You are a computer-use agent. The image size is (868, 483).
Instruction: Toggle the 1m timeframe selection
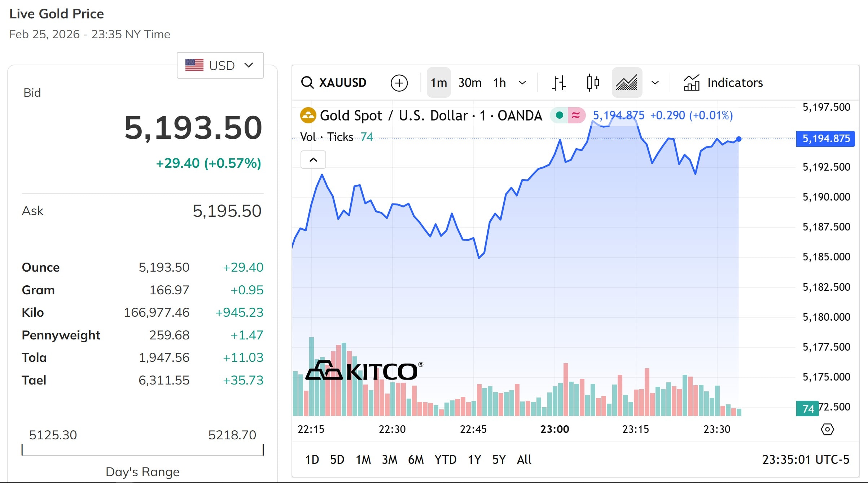[438, 83]
